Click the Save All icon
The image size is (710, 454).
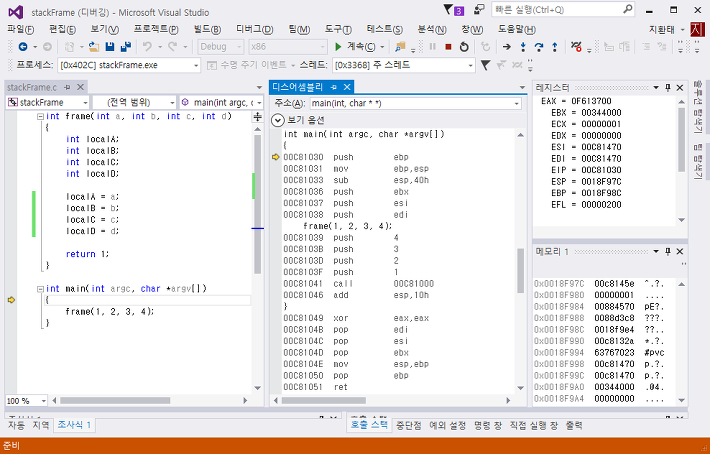[x=125, y=47]
